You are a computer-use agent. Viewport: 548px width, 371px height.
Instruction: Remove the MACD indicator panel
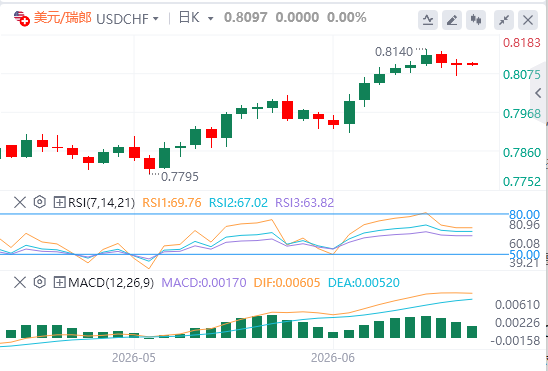tap(20, 282)
